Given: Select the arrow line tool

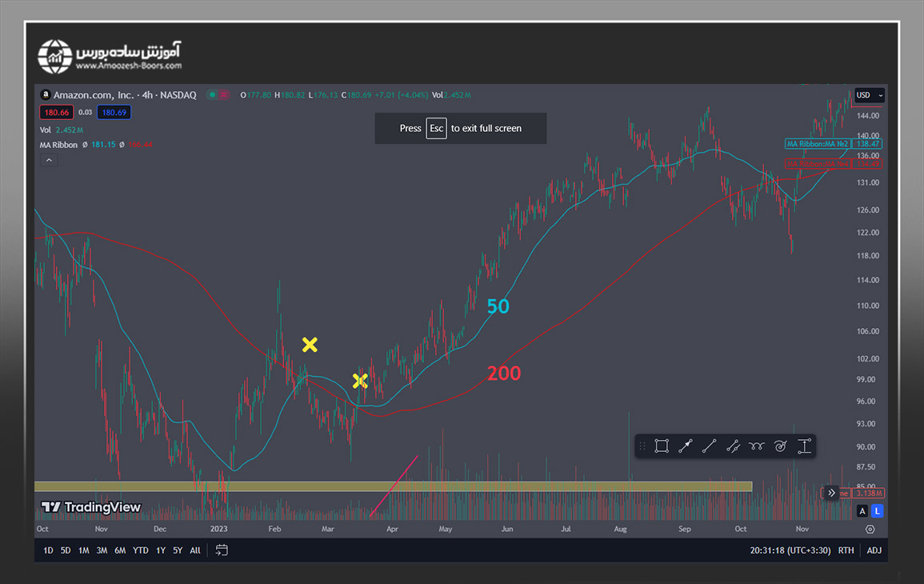Looking at the screenshot, I should click(x=686, y=446).
